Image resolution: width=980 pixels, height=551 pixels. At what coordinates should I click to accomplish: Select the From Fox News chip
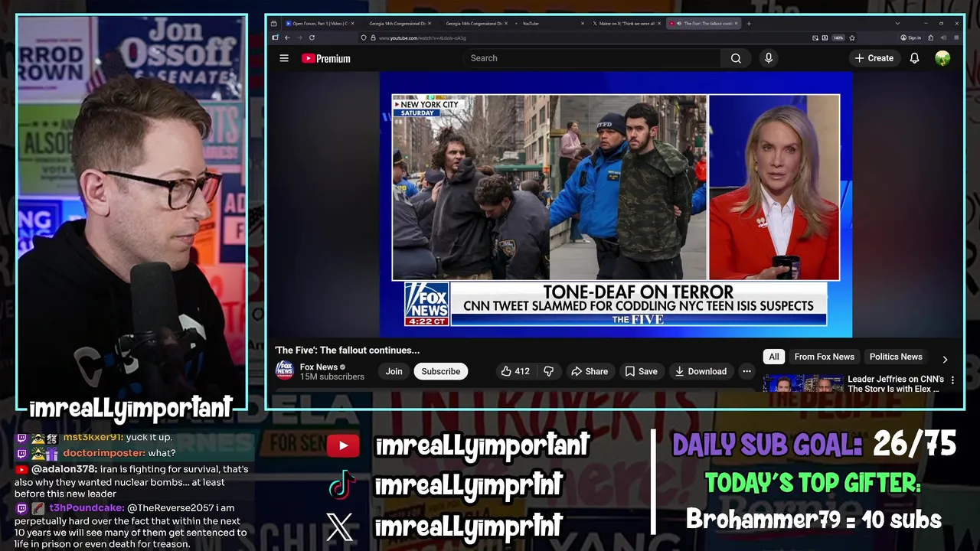click(x=824, y=357)
